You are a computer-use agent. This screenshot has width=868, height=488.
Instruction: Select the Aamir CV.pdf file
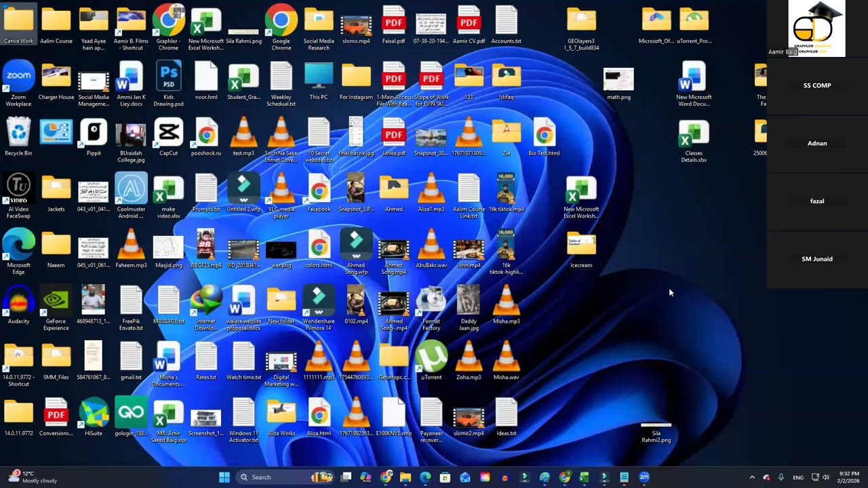pos(469,26)
